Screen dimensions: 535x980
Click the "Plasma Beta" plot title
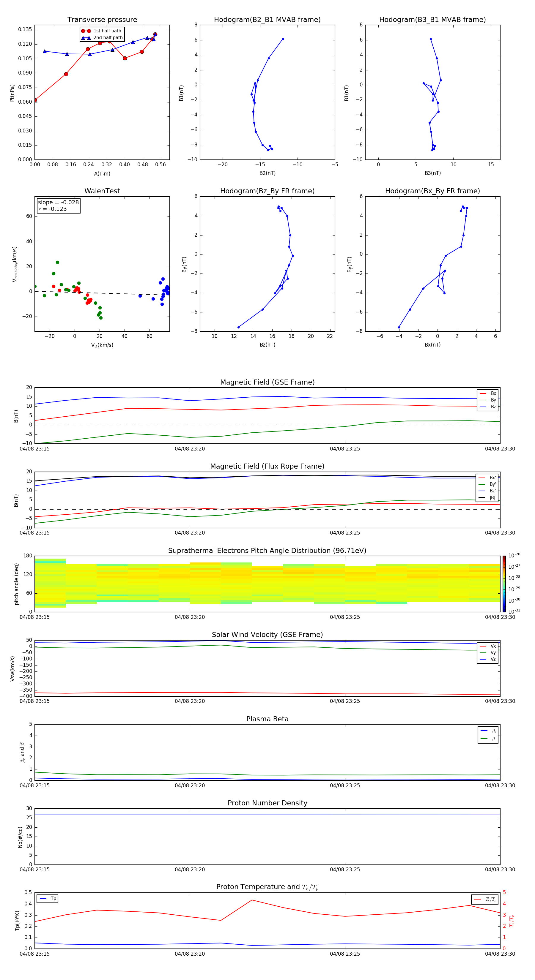(267, 719)
